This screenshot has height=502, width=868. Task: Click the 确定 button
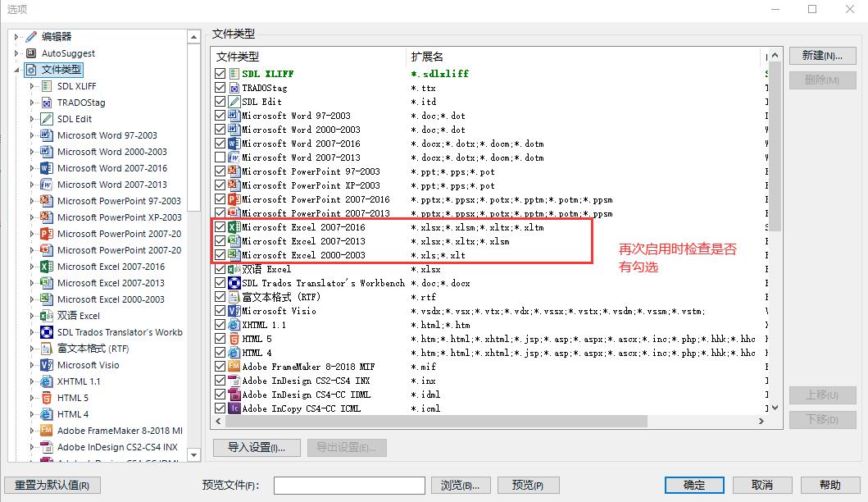pyautogui.click(x=693, y=485)
